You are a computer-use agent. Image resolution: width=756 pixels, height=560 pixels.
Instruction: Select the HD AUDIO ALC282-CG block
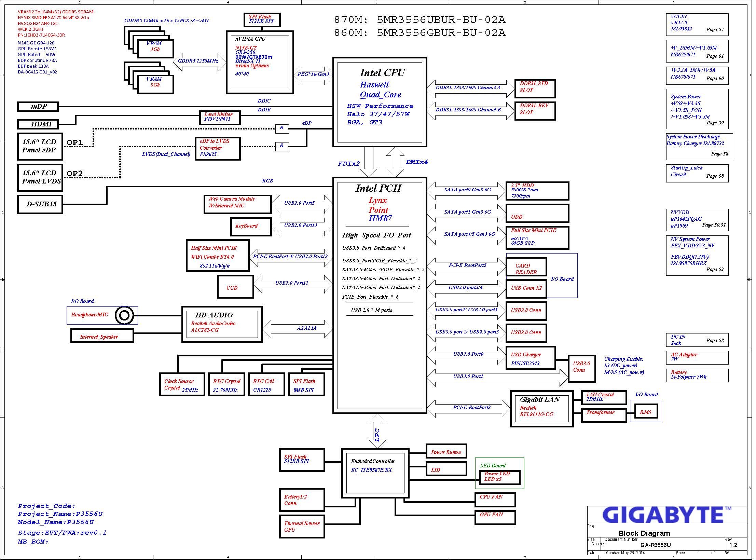222,324
